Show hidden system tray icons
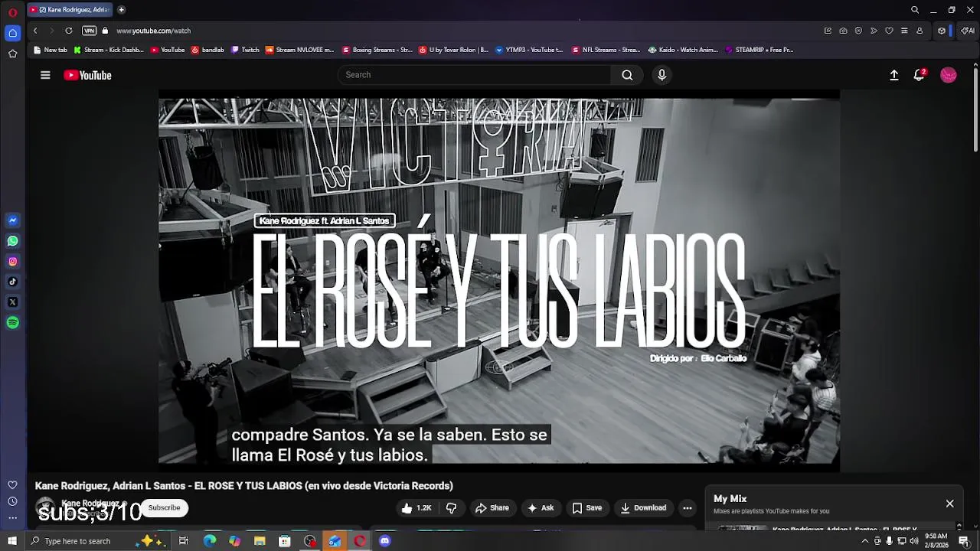Screen dimensions: 980x551 click(865, 541)
